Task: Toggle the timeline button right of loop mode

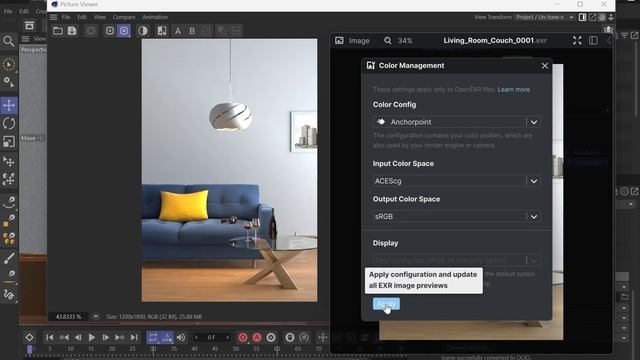Action: [167, 337]
